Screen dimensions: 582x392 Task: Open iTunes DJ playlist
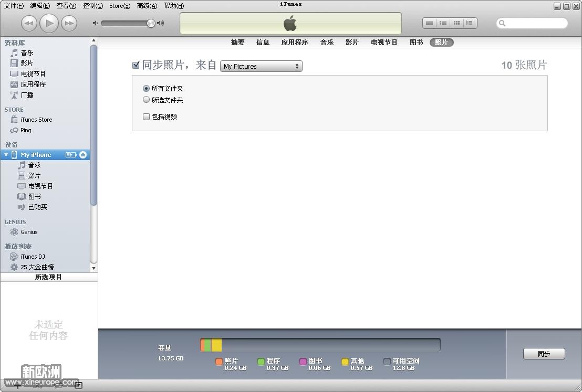coord(28,256)
